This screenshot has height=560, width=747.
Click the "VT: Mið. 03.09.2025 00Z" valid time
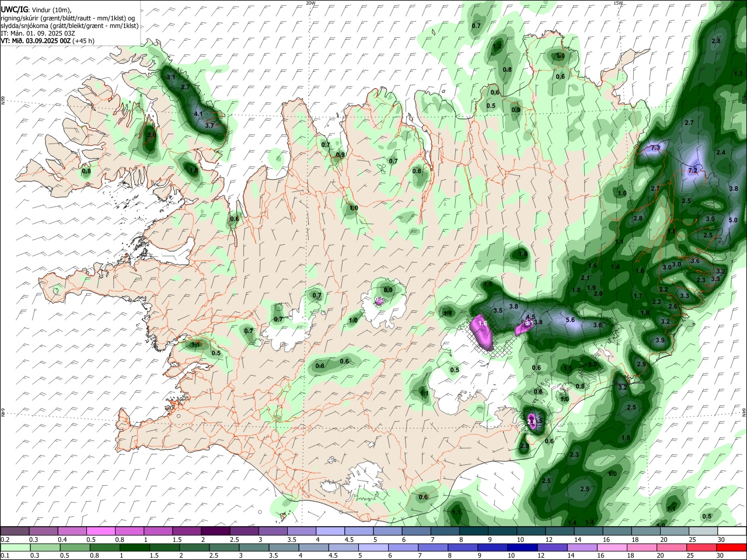click(x=36, y=41)
